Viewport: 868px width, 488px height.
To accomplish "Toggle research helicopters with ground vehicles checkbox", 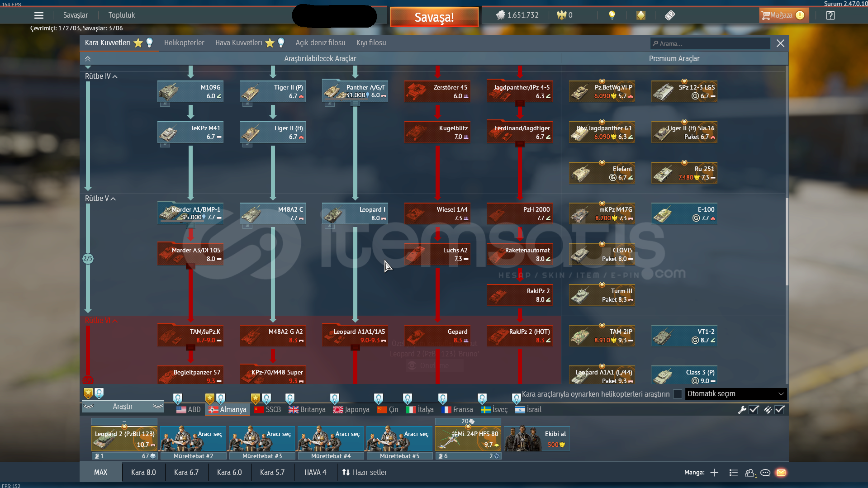I will pyautogui.click(x=678, y=394).
